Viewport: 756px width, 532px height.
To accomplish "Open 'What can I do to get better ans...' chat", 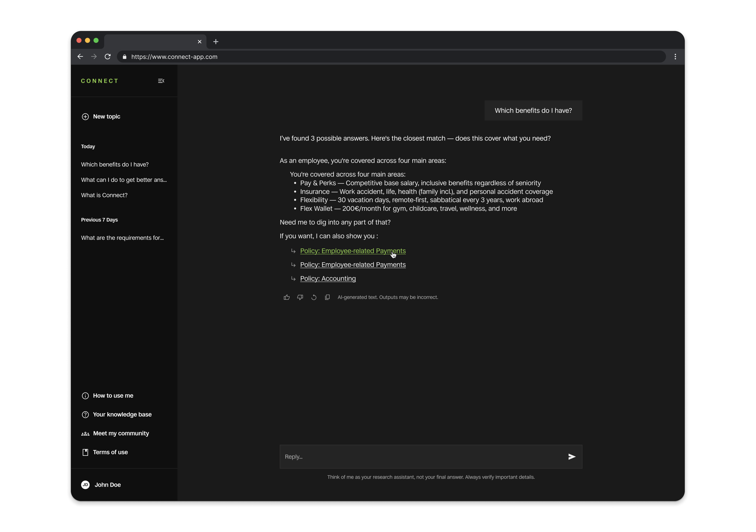I will [x=124, y=180].
